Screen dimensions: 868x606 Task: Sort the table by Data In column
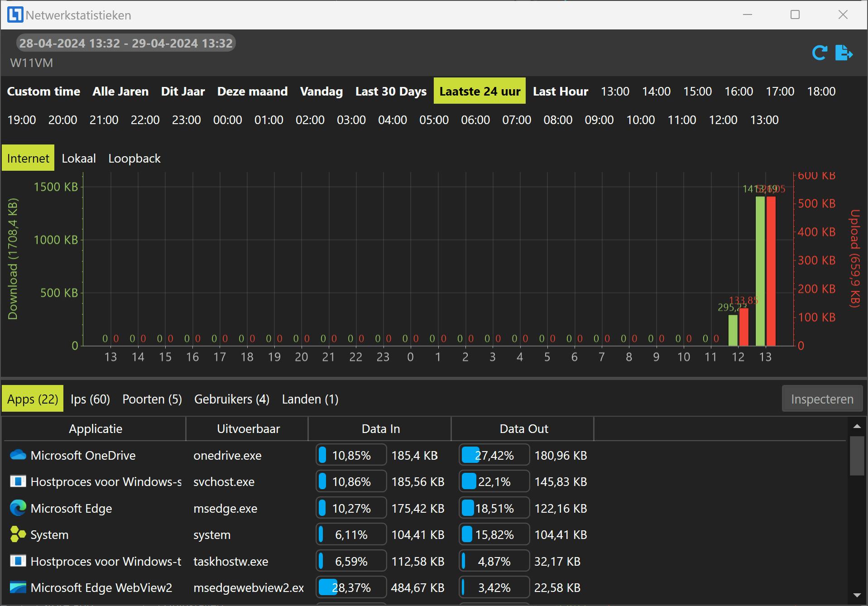380,429
